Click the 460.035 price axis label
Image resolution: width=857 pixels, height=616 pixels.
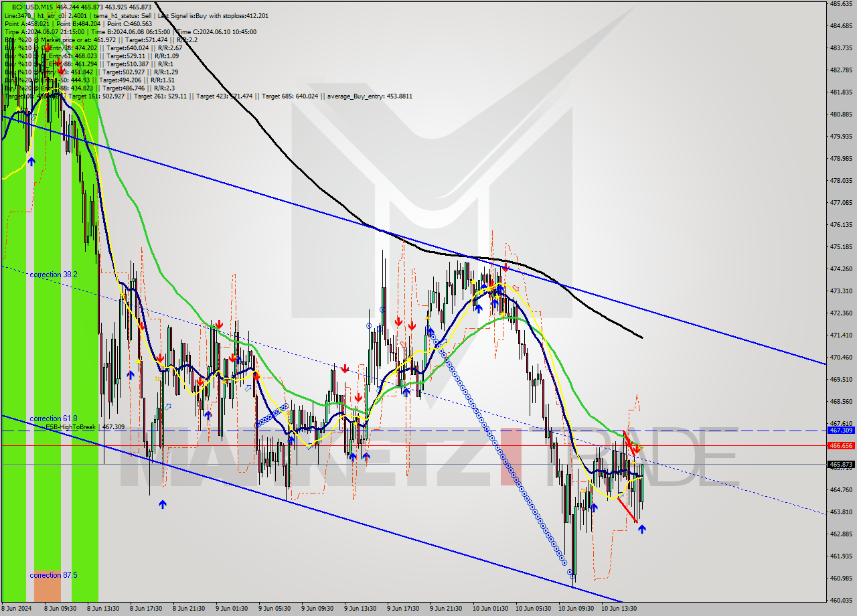(x=841, y=600)
